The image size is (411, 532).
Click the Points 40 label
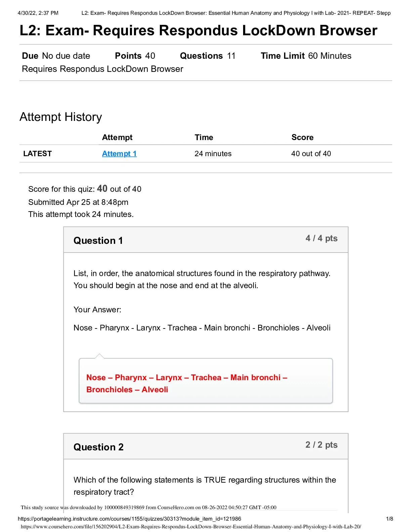coord(135,56)
